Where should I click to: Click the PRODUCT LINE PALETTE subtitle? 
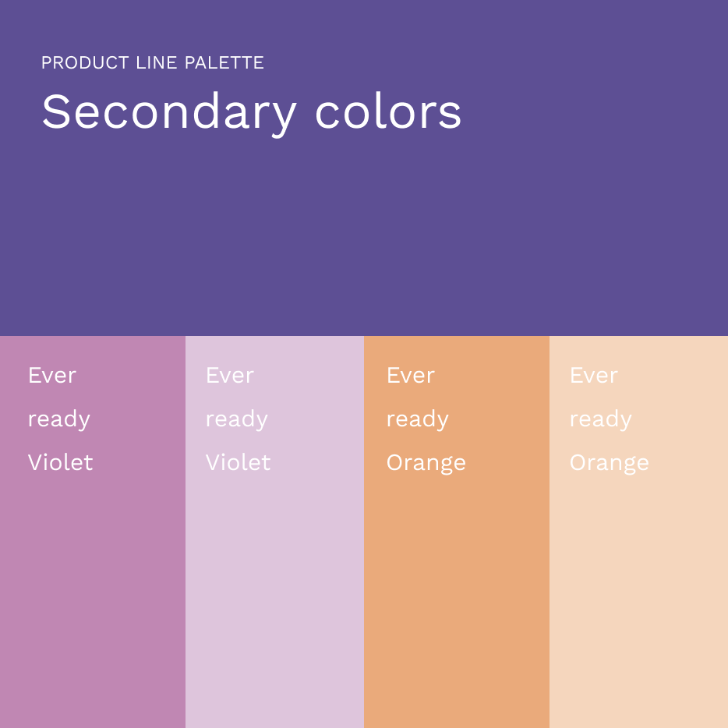point(153,62)
